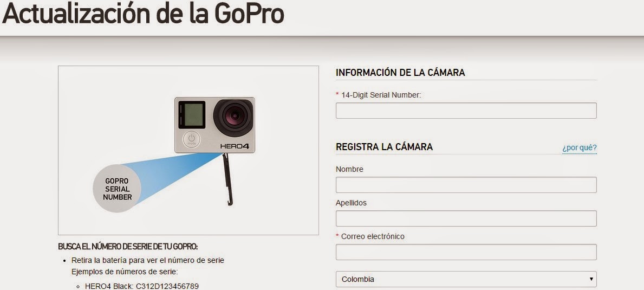644x290 pixels.
Task: Click the GoPro Serial Number circle badge
Action: coord(118,189)
